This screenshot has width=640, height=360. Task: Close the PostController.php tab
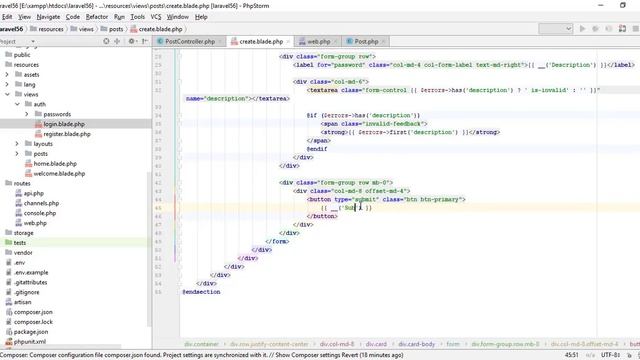(x=220, y=42)
